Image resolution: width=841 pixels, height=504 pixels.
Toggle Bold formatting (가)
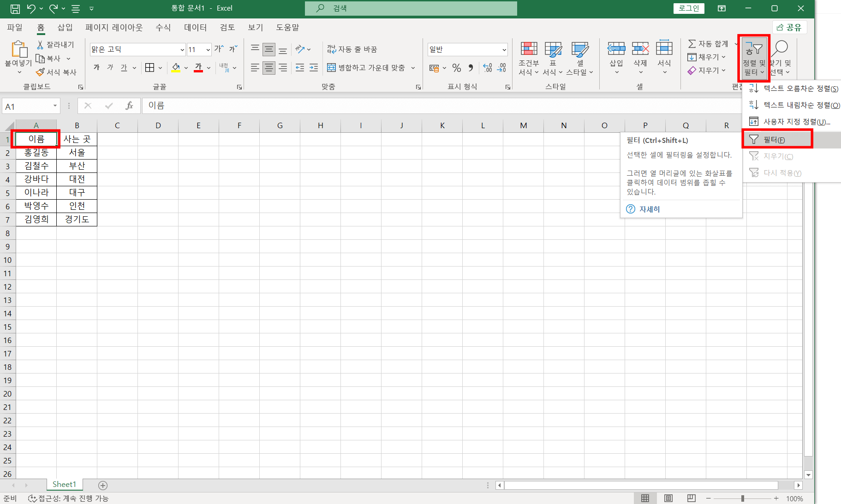click(x=96, y=68)
